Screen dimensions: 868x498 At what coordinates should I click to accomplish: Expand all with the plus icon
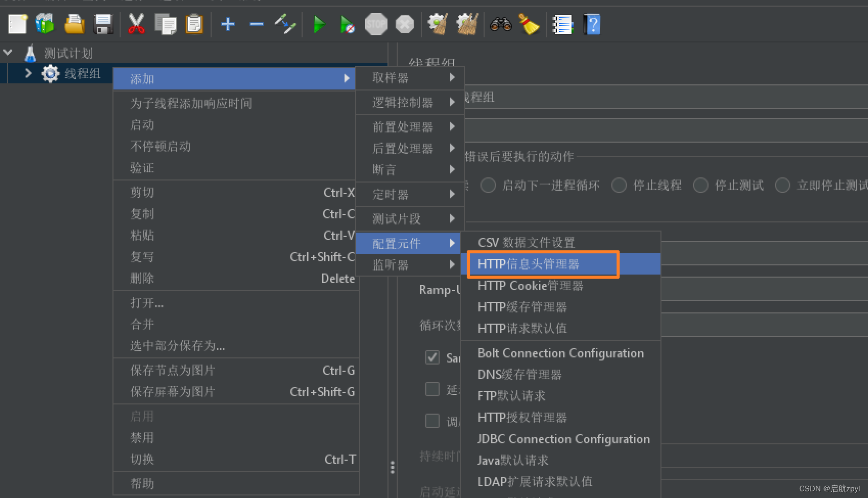pos(227,24)
